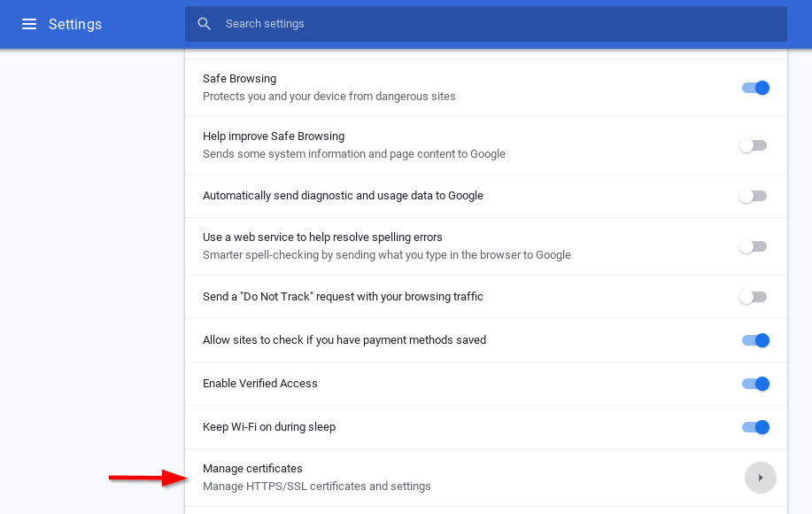Image resolution: width=812 pixels, height=514 pixels.
Task: Click the arrow icon next to Manage certificates
Action: 760,478
